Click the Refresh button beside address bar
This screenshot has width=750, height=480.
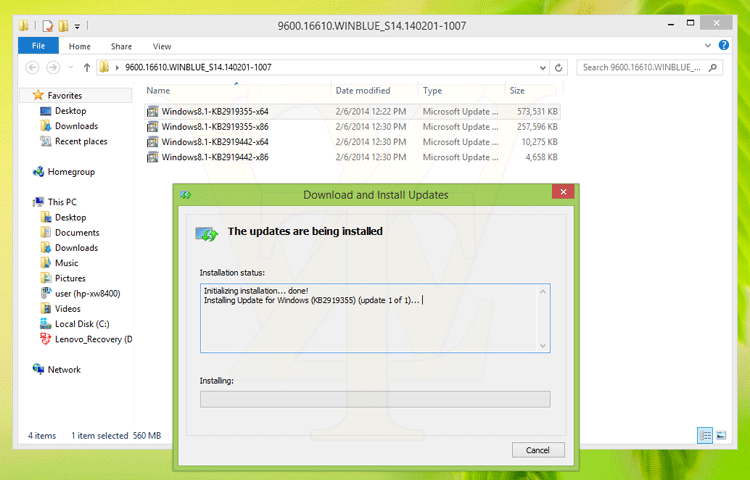tap(559, 67)
